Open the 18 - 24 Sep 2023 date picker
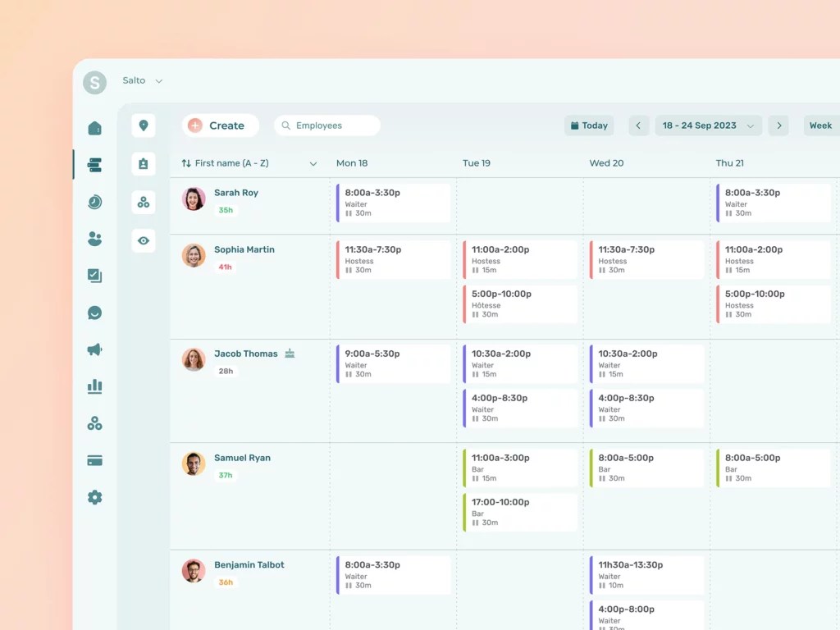 coord(708,125)
